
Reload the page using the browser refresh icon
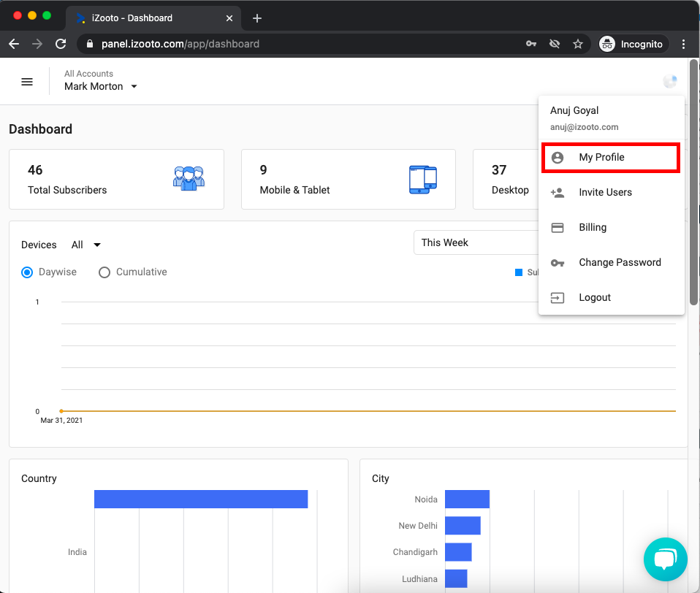61,44
